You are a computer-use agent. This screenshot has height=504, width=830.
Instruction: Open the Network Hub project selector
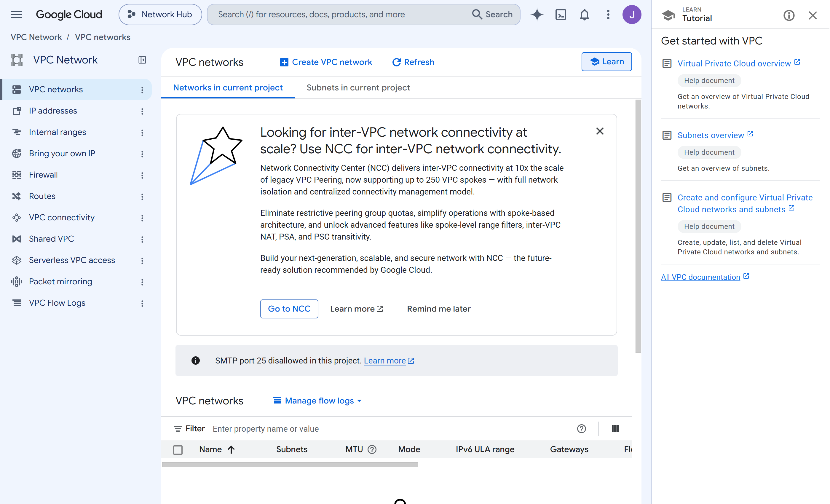click(x=160, y=15)
